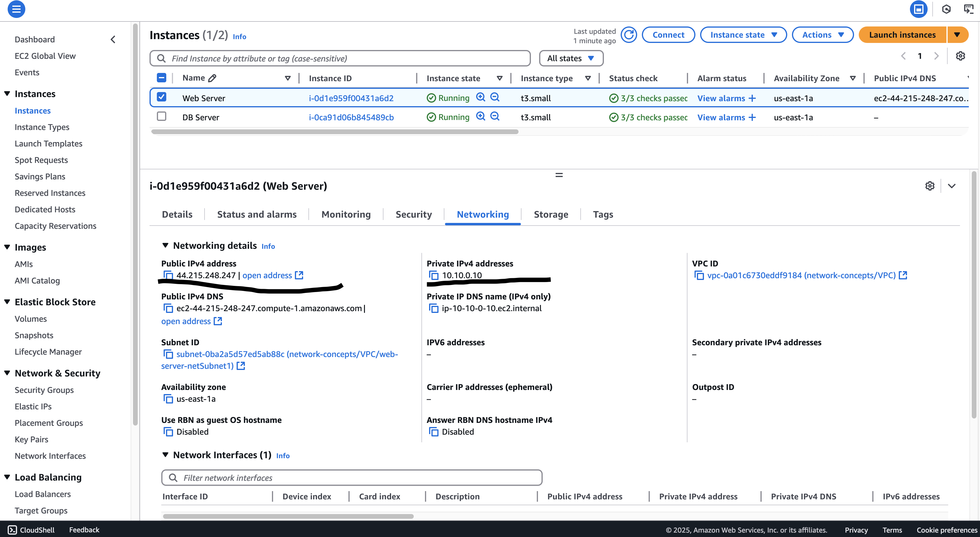Open instance ID i-0d1e959f00431a6d2 link
The image size is (980, 537).
[x=351, y=98]
